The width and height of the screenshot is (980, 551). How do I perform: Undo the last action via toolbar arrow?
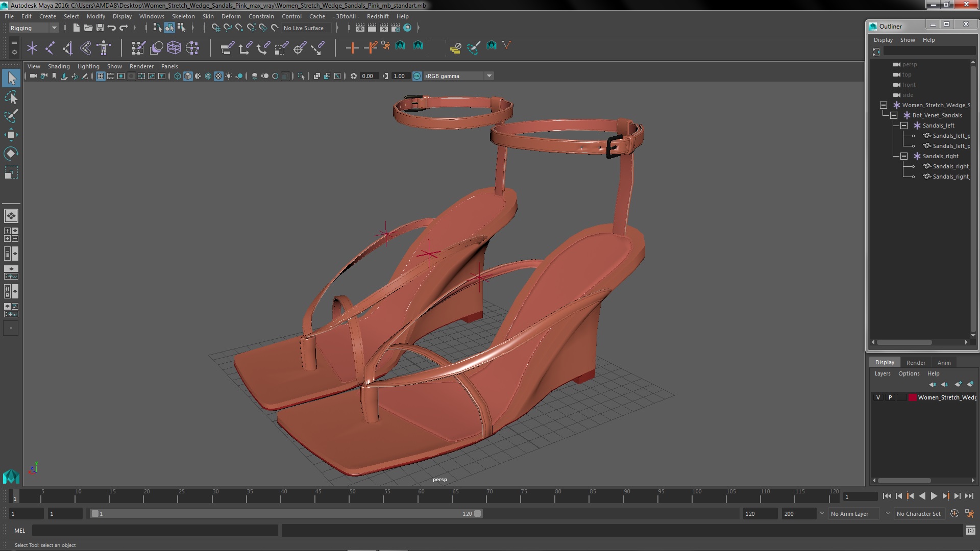[x=112, y=28]
